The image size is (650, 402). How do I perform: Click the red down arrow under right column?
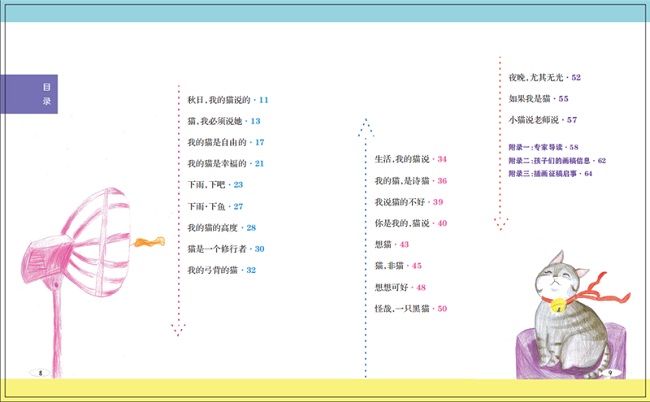point(502,221)
